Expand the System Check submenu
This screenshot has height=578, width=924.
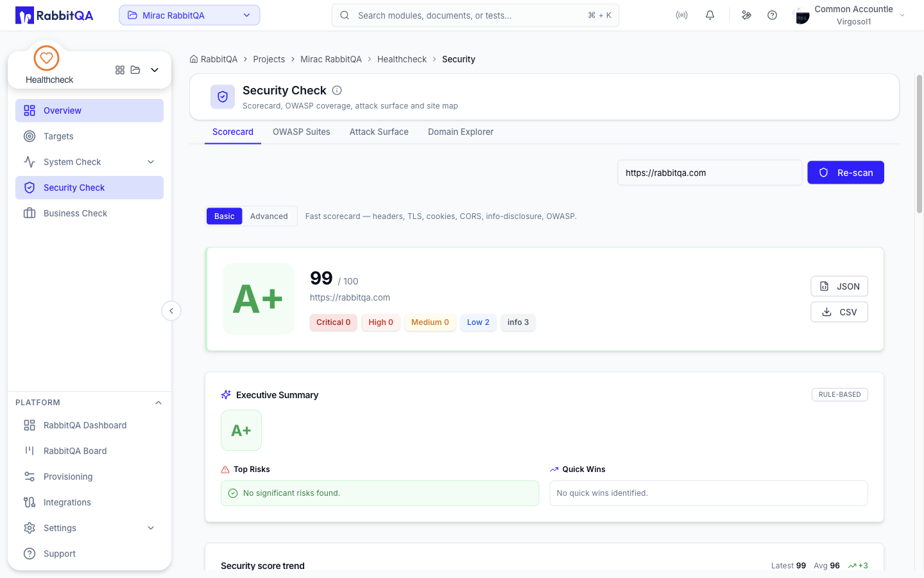click(151, 162)
